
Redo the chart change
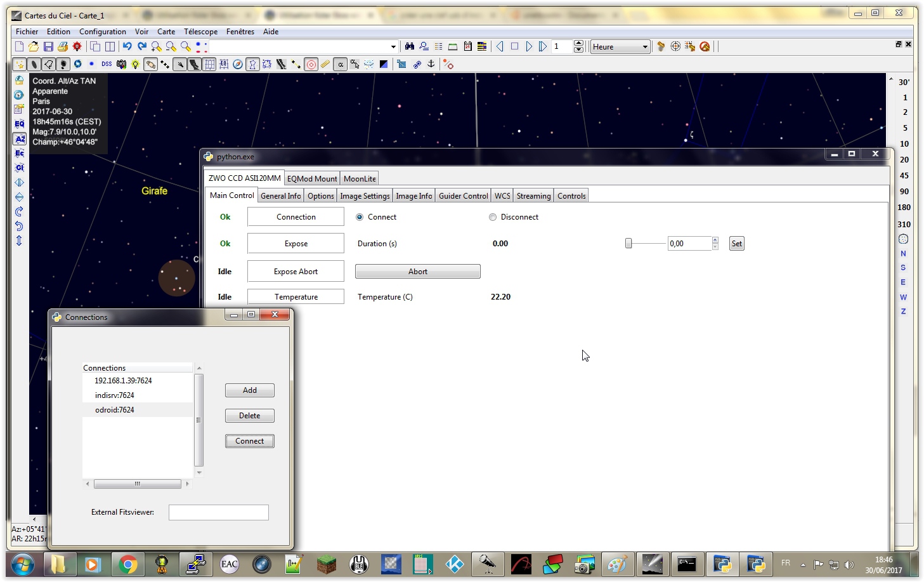point(142,46)
